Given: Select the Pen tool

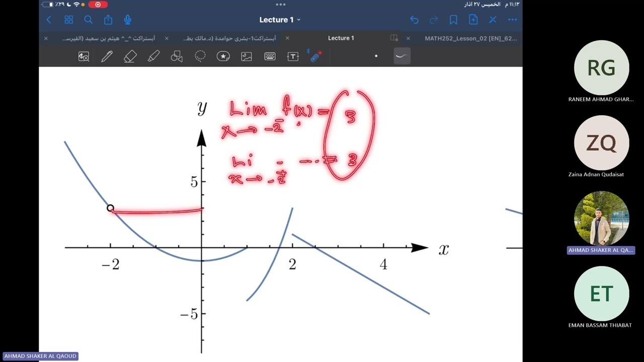Looking at the screenshot, I should point(107,57).
